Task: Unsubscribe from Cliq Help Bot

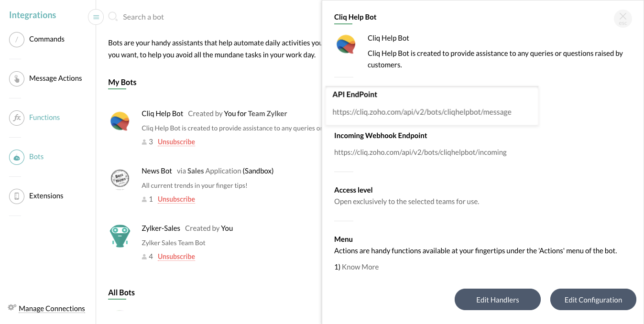Action: tap(176, 142)
